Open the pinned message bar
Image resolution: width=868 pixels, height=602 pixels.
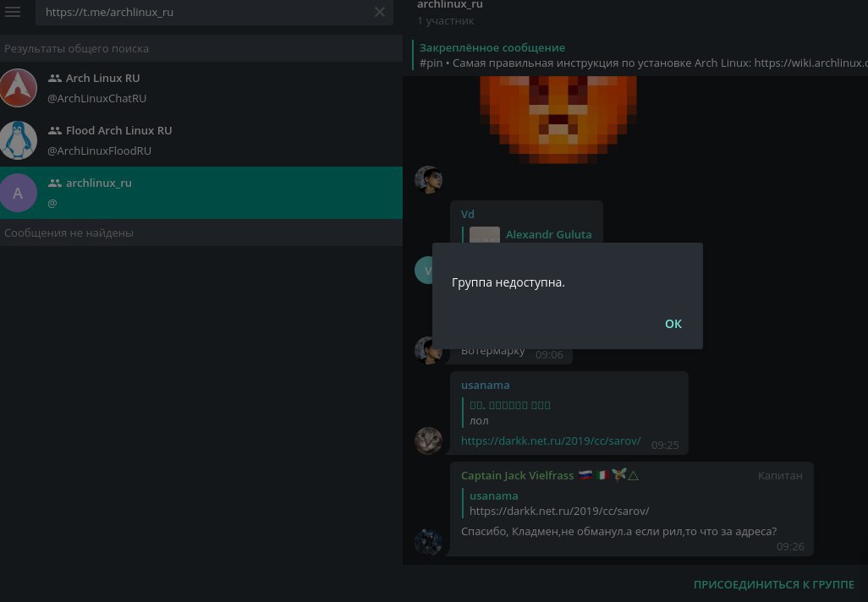[x=640, y=55]
